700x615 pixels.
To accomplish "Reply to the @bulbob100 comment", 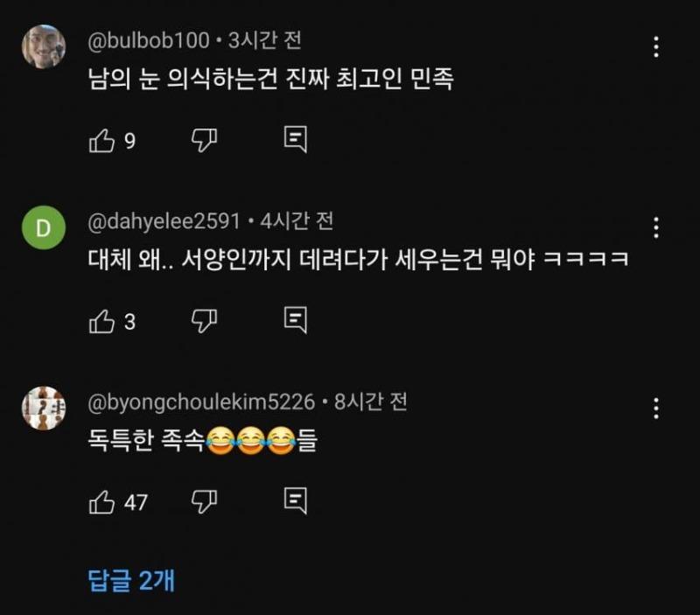I will pos(295,140).
